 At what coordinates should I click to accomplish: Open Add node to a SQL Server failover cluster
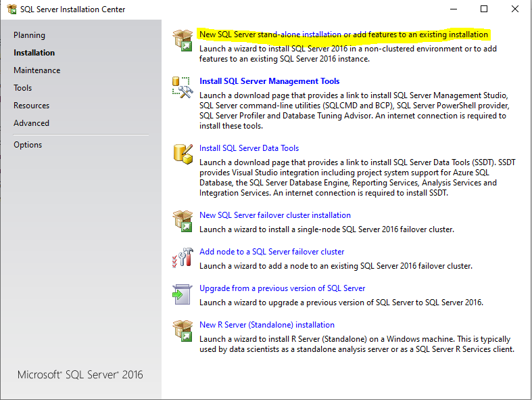coord(272,252)
